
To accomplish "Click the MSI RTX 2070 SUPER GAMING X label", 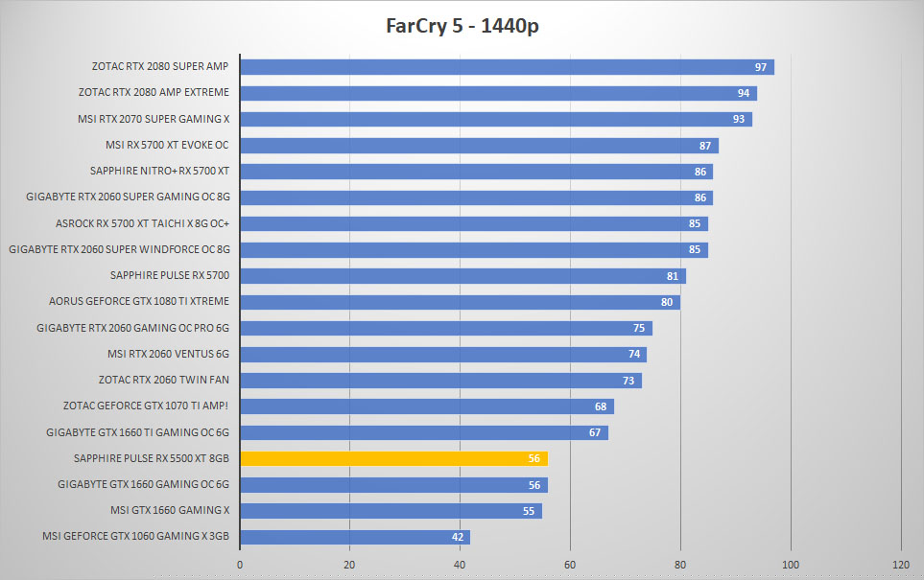I will [154, 119].
